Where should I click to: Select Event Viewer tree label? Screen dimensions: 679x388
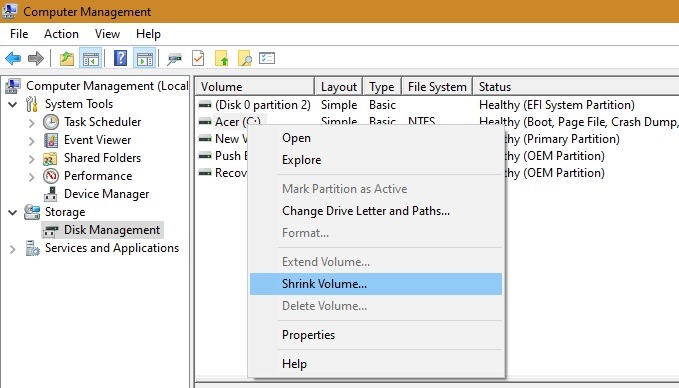pos(97,140)
